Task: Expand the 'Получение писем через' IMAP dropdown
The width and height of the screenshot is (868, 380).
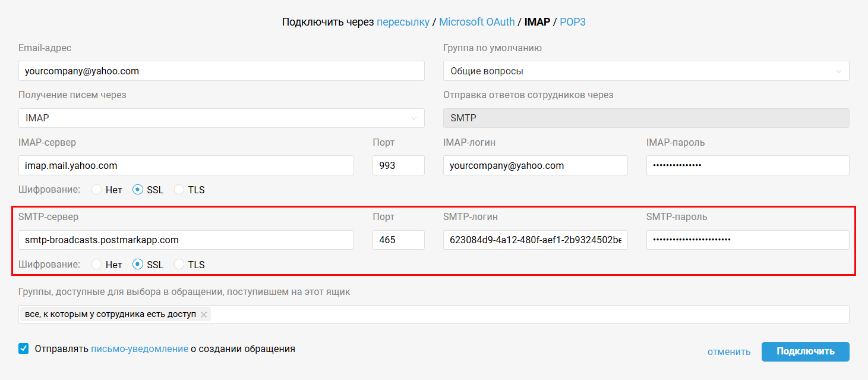Action: click(x=221, y=118)
